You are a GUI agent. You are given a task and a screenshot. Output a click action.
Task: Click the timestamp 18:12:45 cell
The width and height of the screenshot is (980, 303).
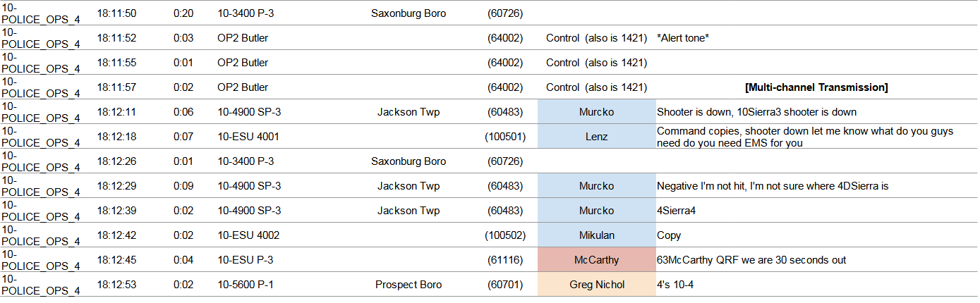click(x=116, y=260)
